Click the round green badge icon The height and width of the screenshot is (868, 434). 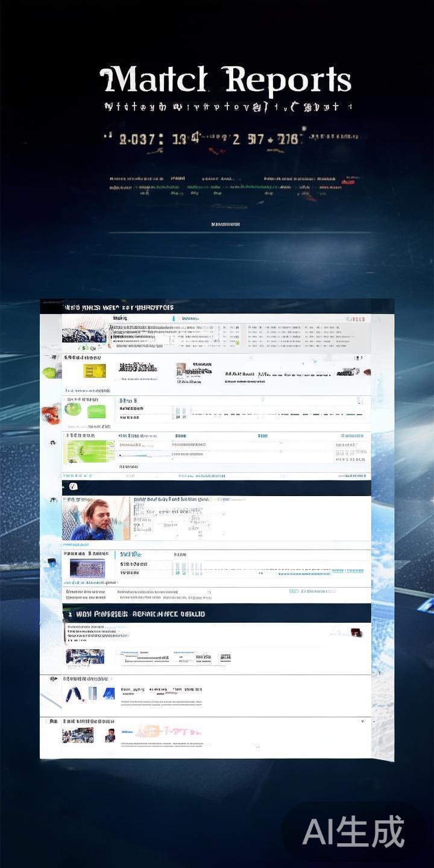coord(73,410)
